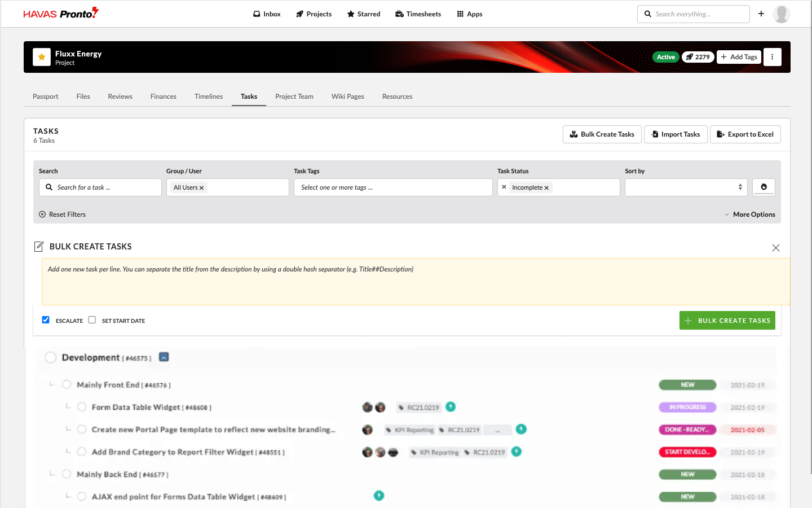The image size is (812, 508).
Task: Click the Import Tasks button
Action: [676, 134]
